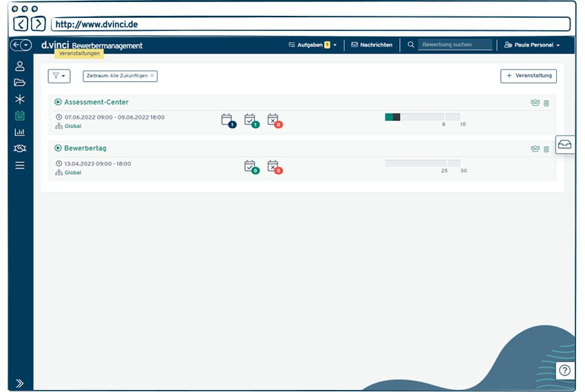
Task: Click Assessment-Center capacity progress bar
Action: tap(423, 117)
